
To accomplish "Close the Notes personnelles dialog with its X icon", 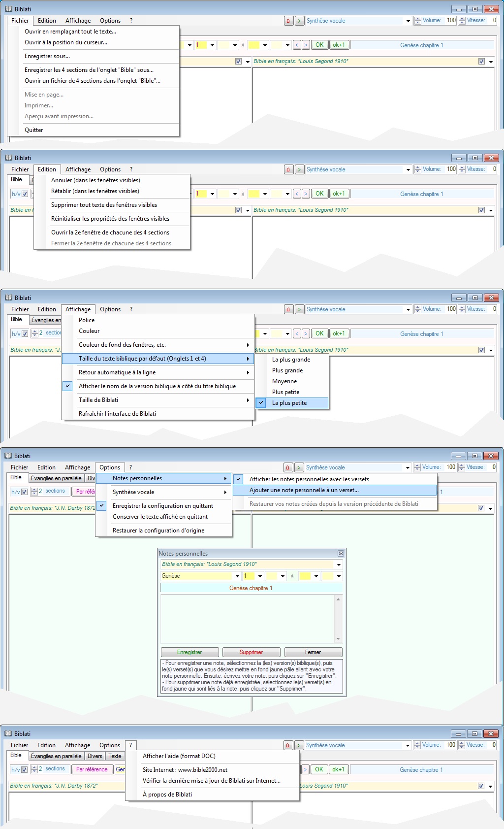I will (341, 554).
